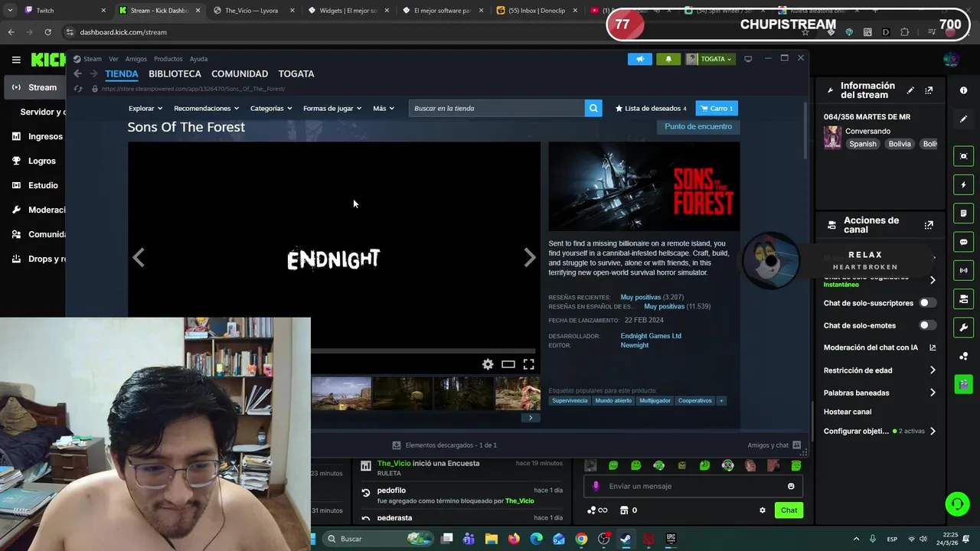Open Categorías dropdown menu

point(271,109)
